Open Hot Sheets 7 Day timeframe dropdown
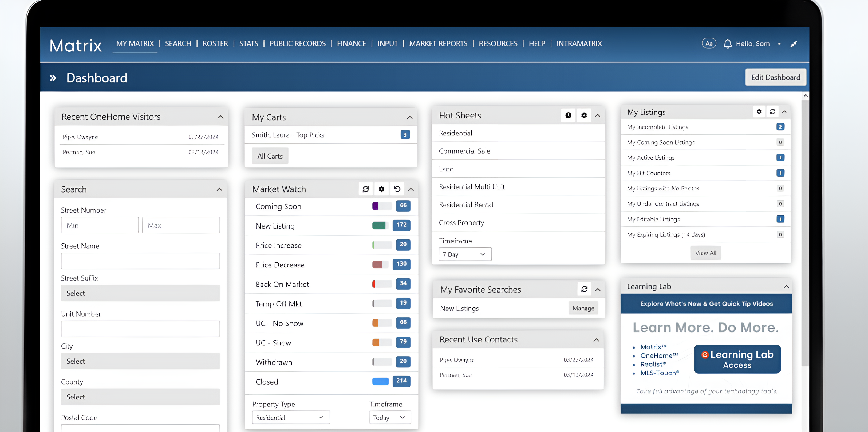 point(465,254)
